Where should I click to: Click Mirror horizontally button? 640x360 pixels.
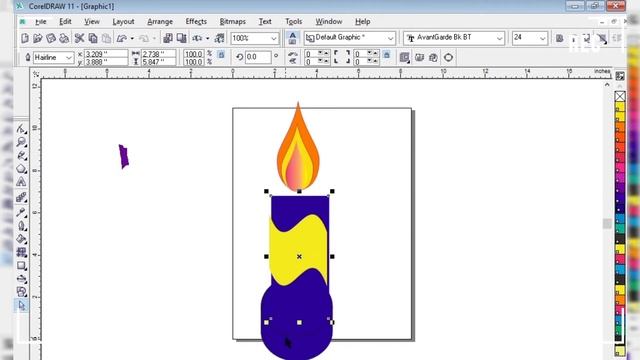point(293,54)
